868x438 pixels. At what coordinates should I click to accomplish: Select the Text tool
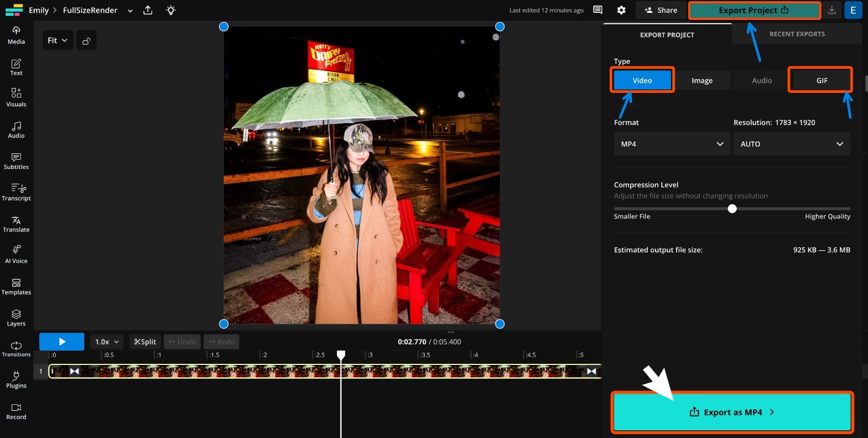pyautogui.click(x=16, y=67)
